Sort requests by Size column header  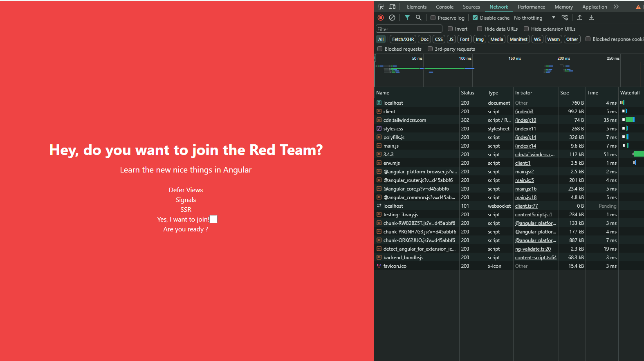(x=565, y=93)
